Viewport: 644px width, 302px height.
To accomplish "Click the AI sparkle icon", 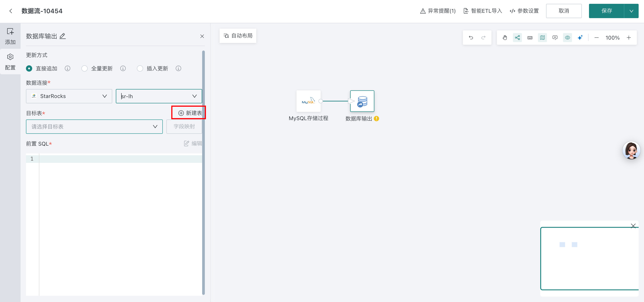I will pos(580,38).
